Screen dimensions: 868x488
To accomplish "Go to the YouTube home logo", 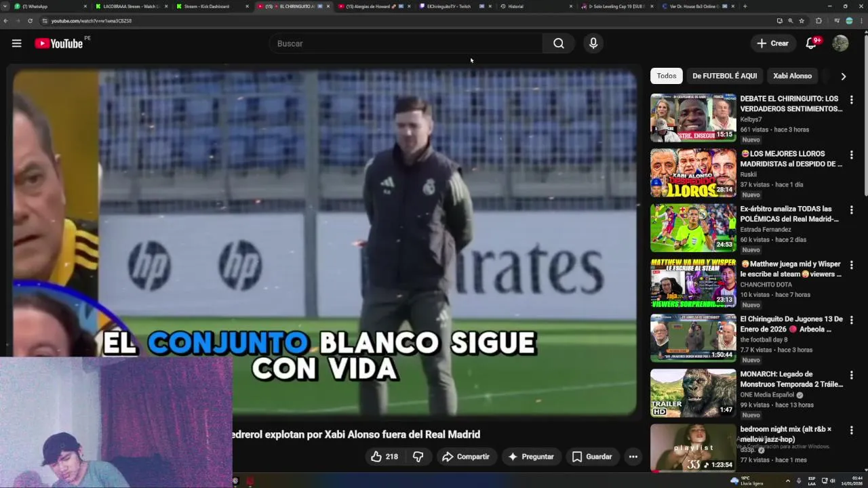I will [59, 43].
